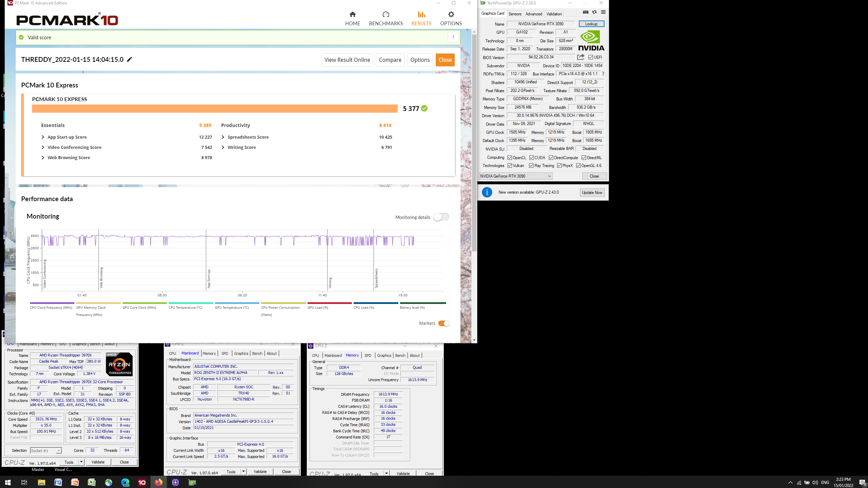The height and width of the screenshot is (488, 868).
Task: Click GPU-Z refresh icon
Action: [x=594, y=12]
